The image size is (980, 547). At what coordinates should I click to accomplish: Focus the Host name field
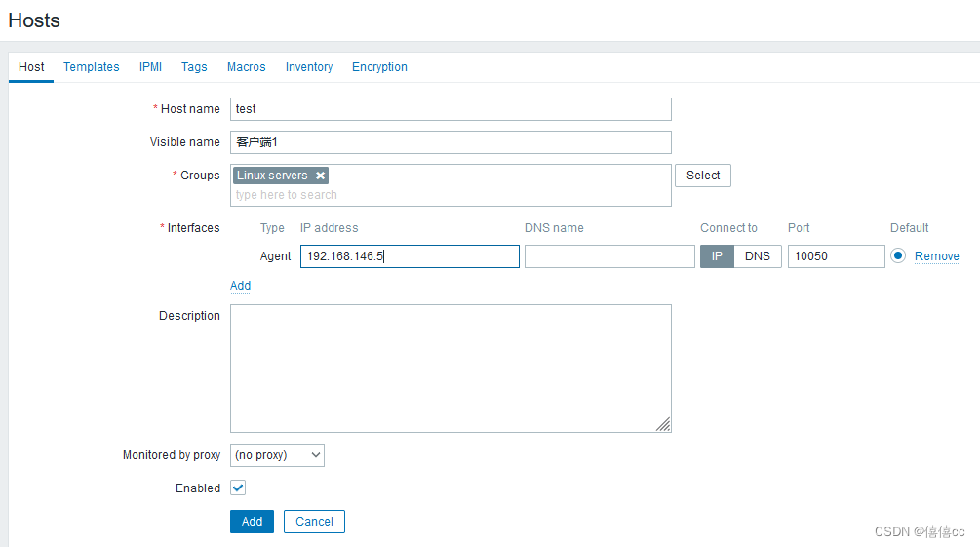tap(451, 109)
